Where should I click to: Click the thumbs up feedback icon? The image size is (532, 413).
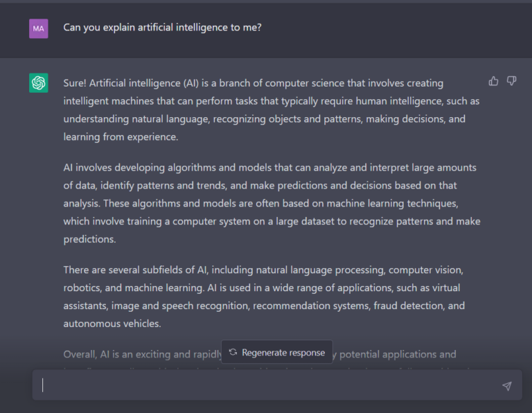[x=493, y=81]
